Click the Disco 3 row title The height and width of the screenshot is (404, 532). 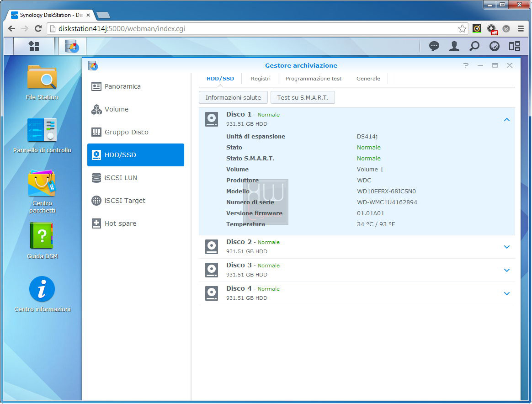pyautogui.click(x=239, y=265)
